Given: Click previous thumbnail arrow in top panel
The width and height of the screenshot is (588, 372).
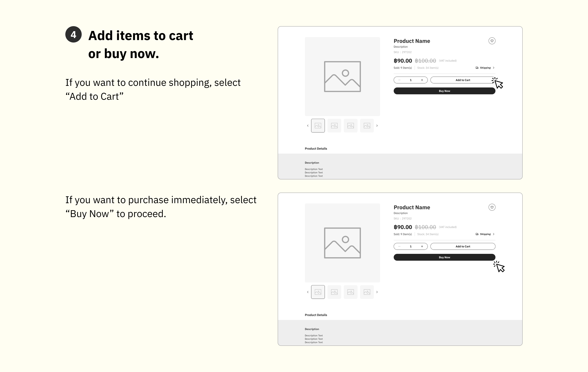Looking at the screenshot, I should point(308,126).
